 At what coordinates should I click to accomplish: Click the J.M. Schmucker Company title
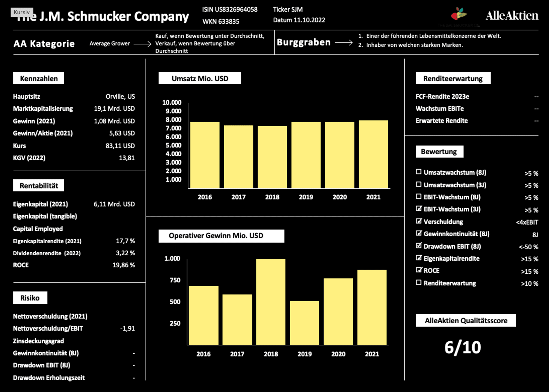coord(103,17)
